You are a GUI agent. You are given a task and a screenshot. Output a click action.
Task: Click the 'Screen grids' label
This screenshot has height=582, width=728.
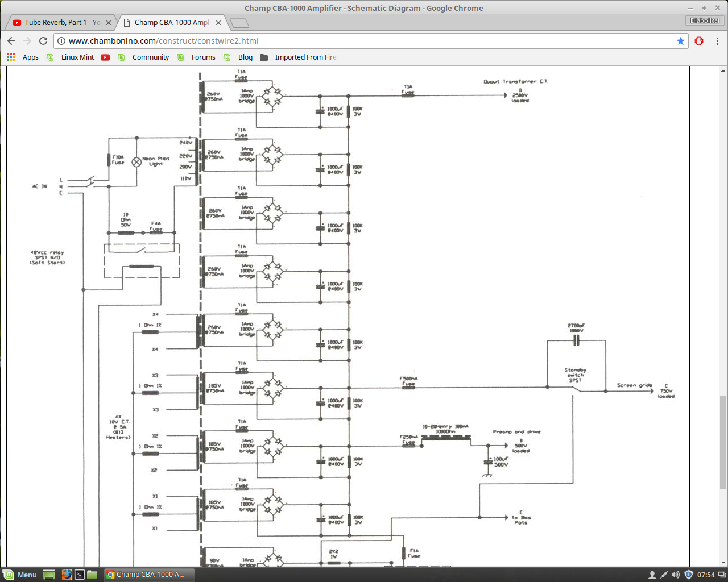[635, 385]
